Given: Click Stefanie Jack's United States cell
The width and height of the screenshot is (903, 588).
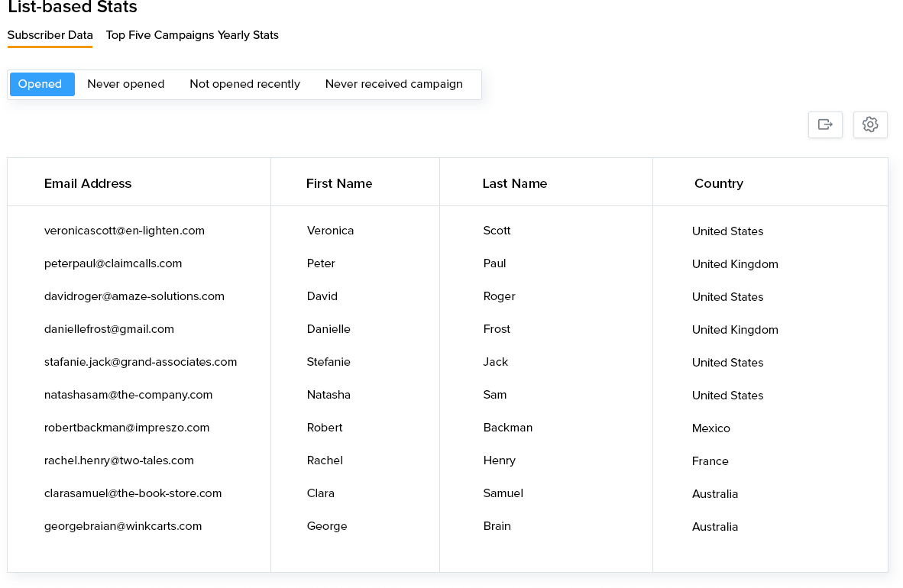Looking at the screenshot, I should pyautogui.click(x=728, y=362).
